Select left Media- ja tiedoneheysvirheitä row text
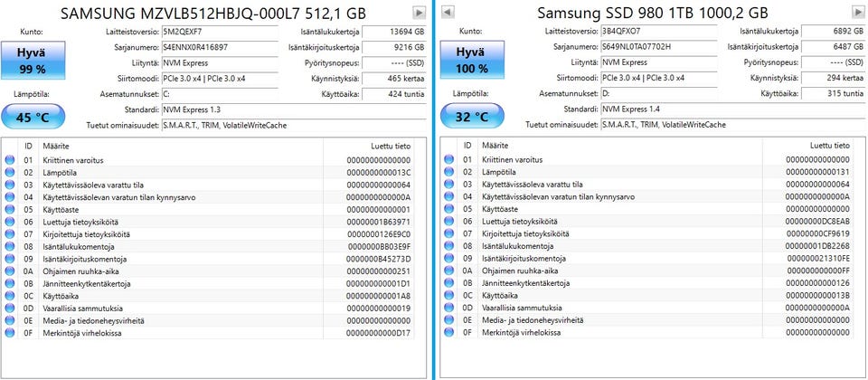The height and width of the screenshot is (380, 868). point(93,320)
